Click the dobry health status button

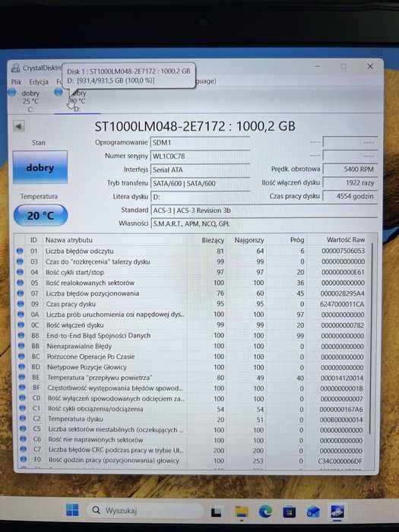tap(40, 167)
